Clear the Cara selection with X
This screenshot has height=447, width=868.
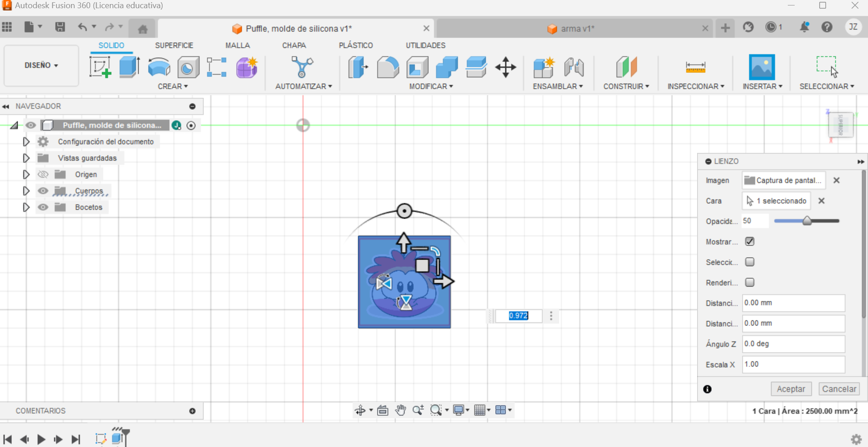pos(822,201)
